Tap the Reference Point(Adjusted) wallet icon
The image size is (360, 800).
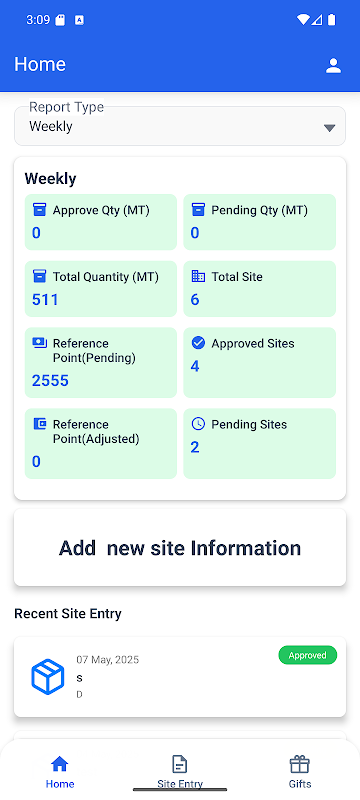(39, 424)
